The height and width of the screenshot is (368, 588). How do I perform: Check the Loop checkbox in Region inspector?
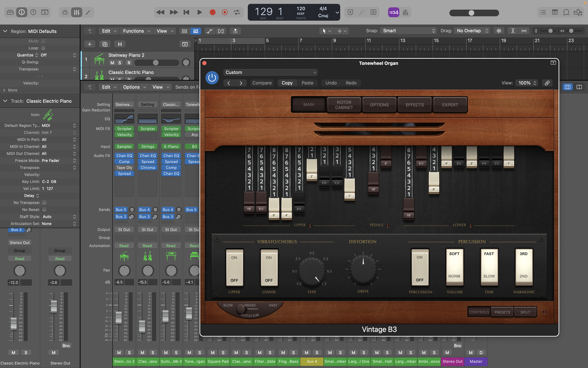43,48
